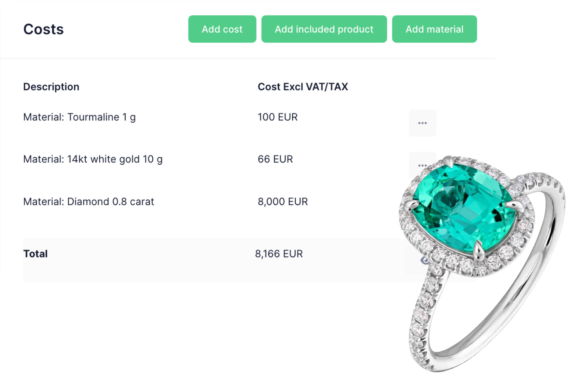The image size is (588, 388).
Task: Click the Description column header
Action: tap(51, 86)
